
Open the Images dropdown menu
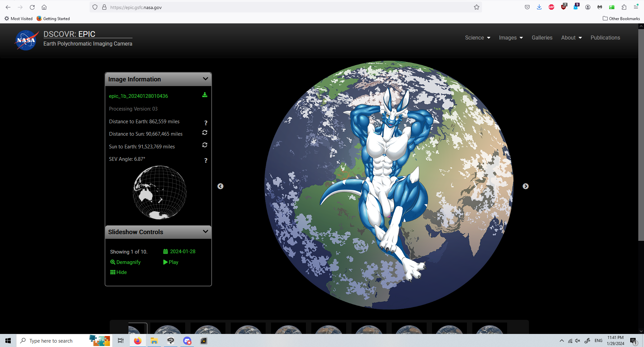[x=511, y=38]
